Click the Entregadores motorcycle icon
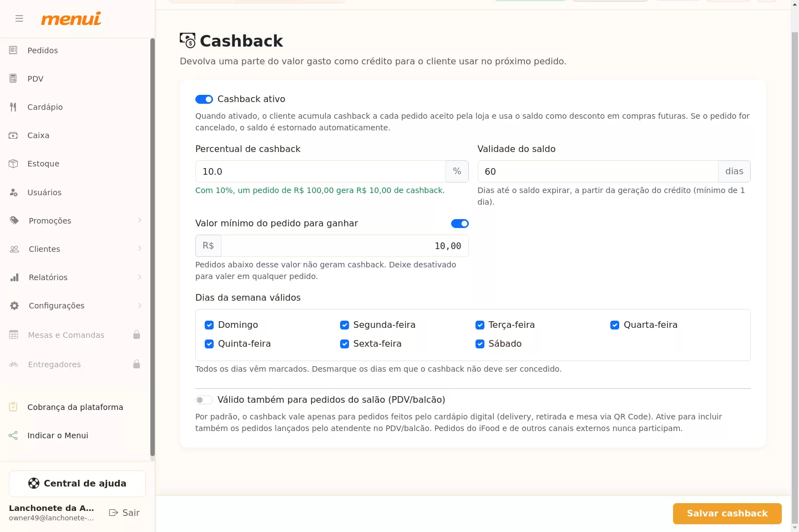The image size is (799, 532). tap(14, 364)
